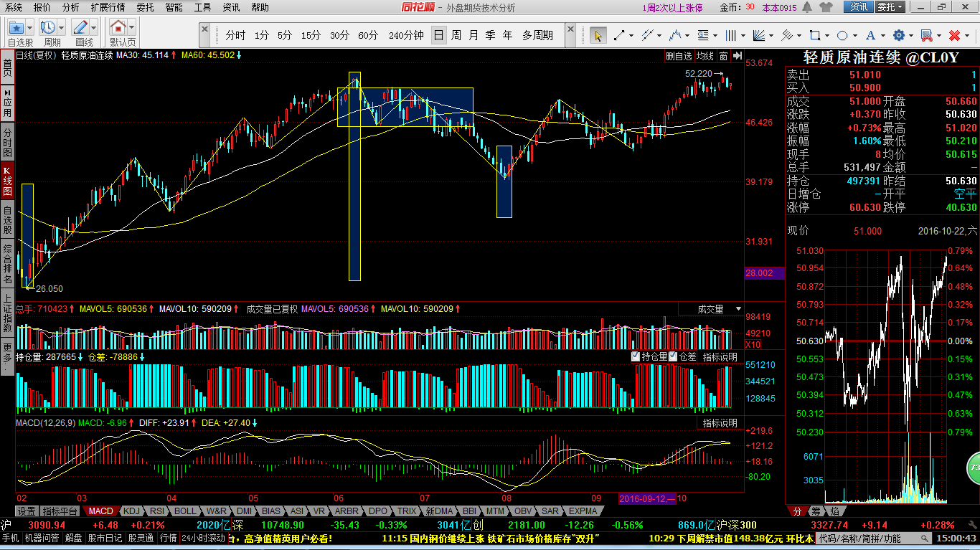
Task: Expand the 周期 dropdown arrow
Action: [x=62, y=28]
